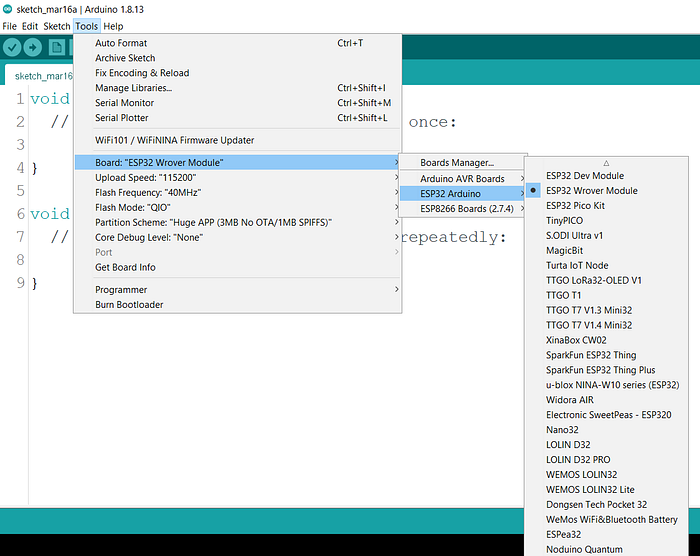Pick the WEMOS LOLIN32 Lite board
Viewport: 700px width, 556px height.
606,490
